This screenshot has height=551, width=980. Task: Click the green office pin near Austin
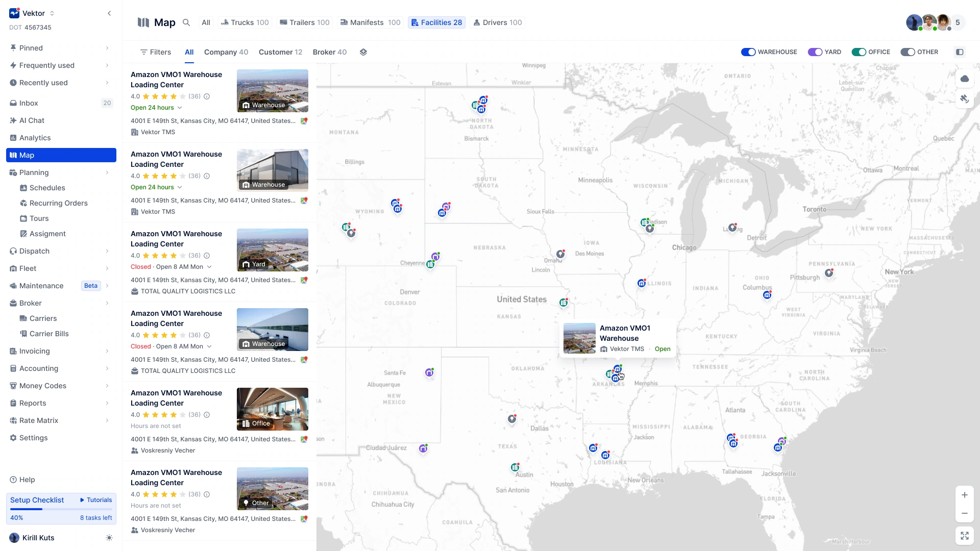coord(516,467)
